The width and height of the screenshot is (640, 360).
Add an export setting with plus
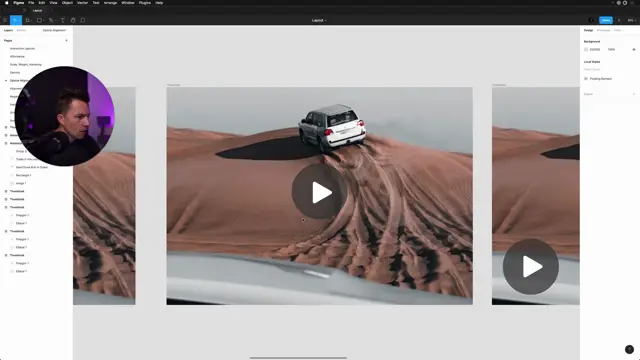click(634, 94)
